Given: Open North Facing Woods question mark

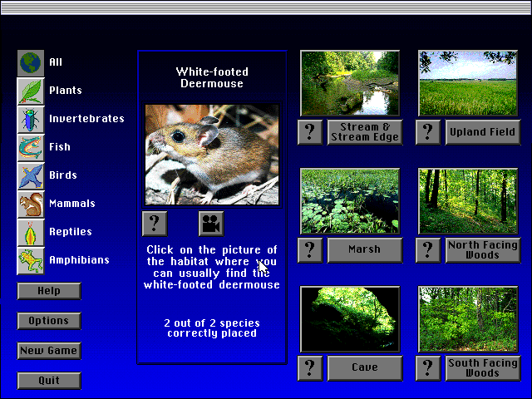Looking at the screenshot, I should 428,250.
